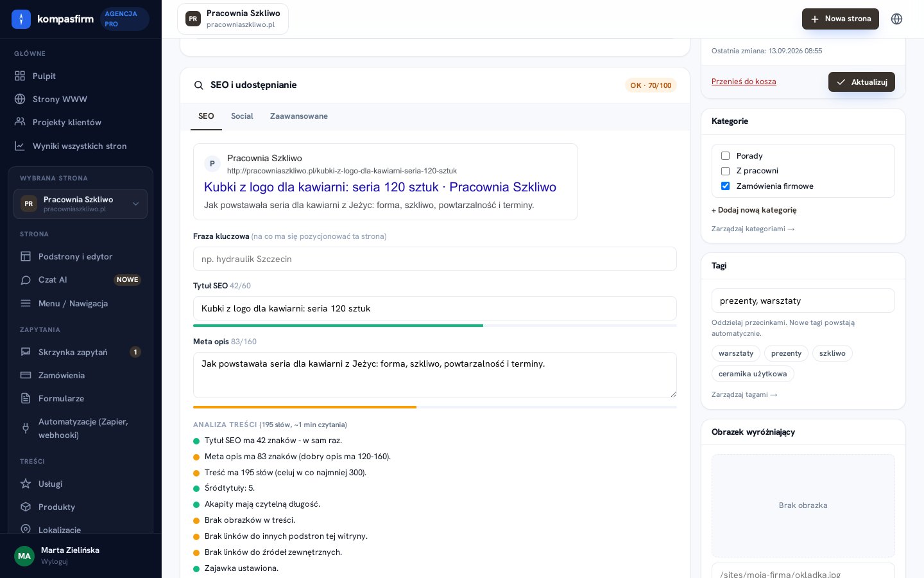Click the Dodaj nową kategorię link
This screenshot has width=924, height=578.
click(x=754, y=210)
